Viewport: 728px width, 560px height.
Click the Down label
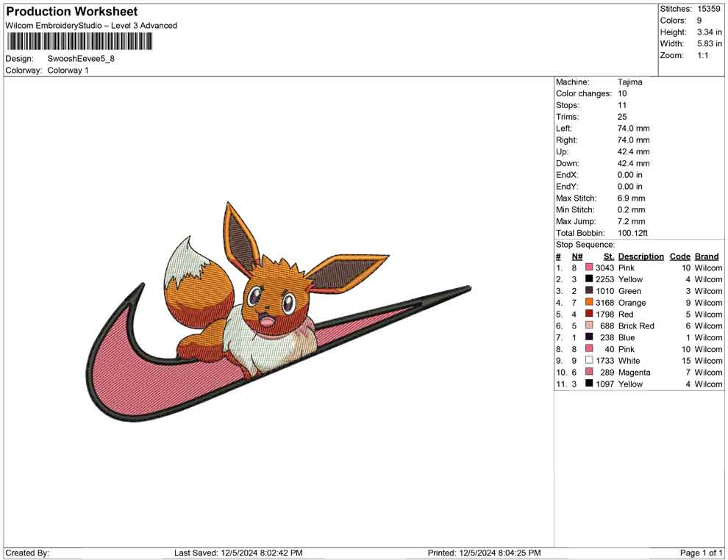point(568,163)
